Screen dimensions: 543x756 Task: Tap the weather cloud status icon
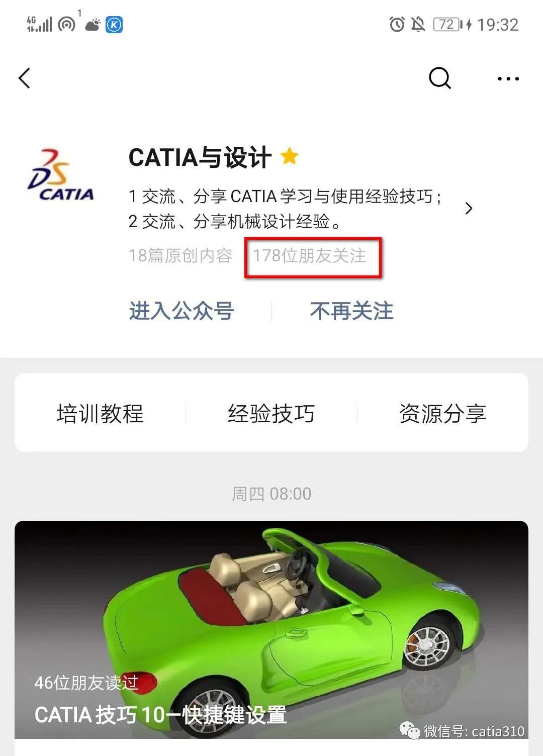click(93, 25)
